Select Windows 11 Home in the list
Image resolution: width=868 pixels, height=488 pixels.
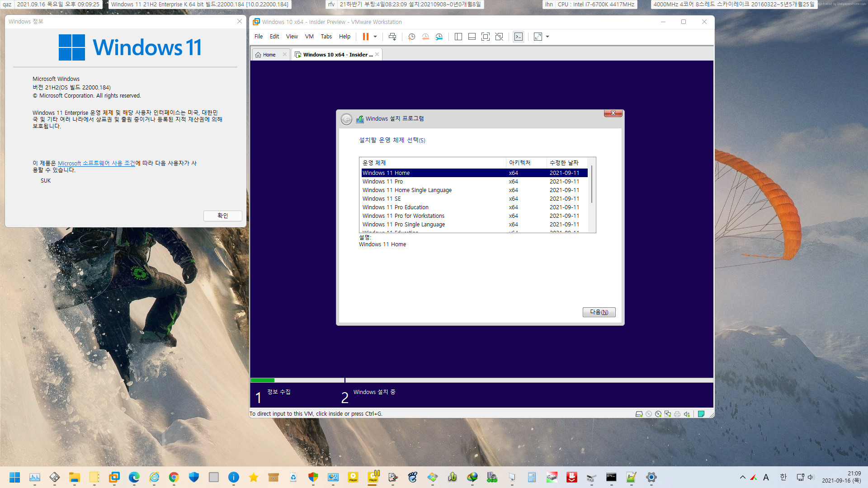pos(474,173)
